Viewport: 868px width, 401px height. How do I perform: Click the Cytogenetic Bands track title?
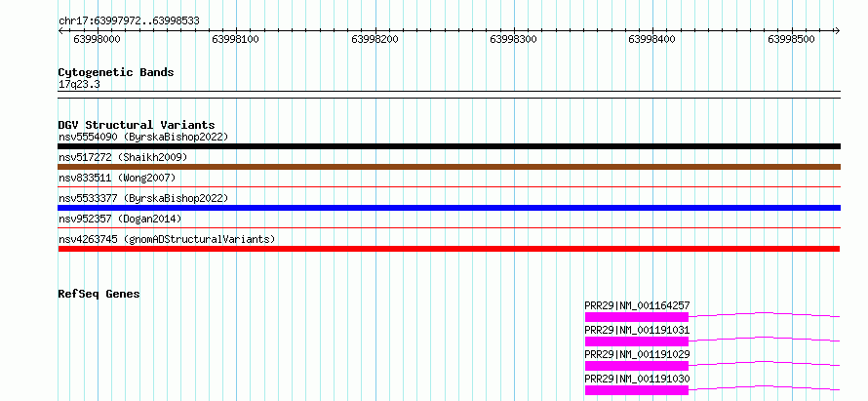click(x=116, y=72)
